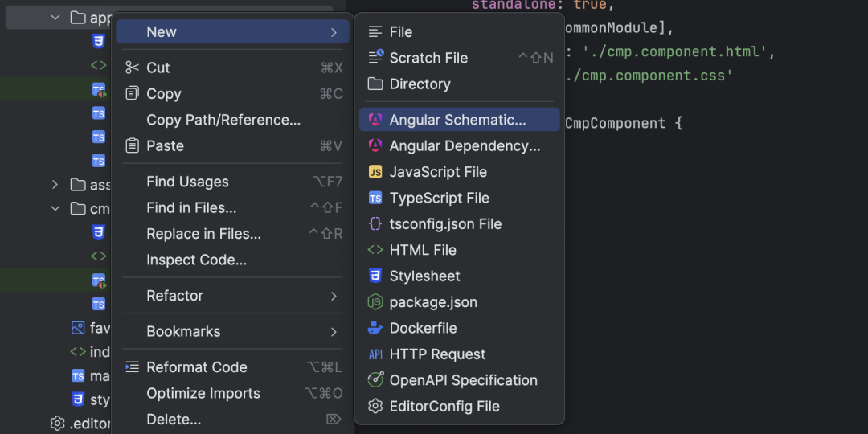Click the package.json icon in submenu
This screenshot has width=868, height=434.
[x=375, y=302]
